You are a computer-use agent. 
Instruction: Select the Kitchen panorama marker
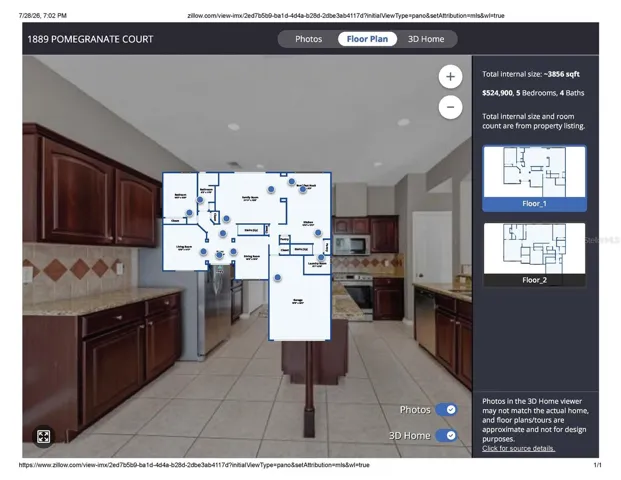pos(318,233)
